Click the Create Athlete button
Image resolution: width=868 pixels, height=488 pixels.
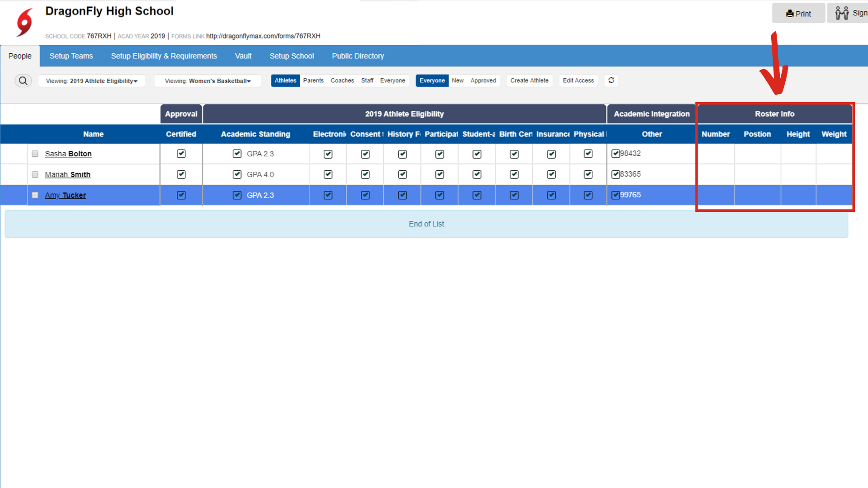pos(529,80)
